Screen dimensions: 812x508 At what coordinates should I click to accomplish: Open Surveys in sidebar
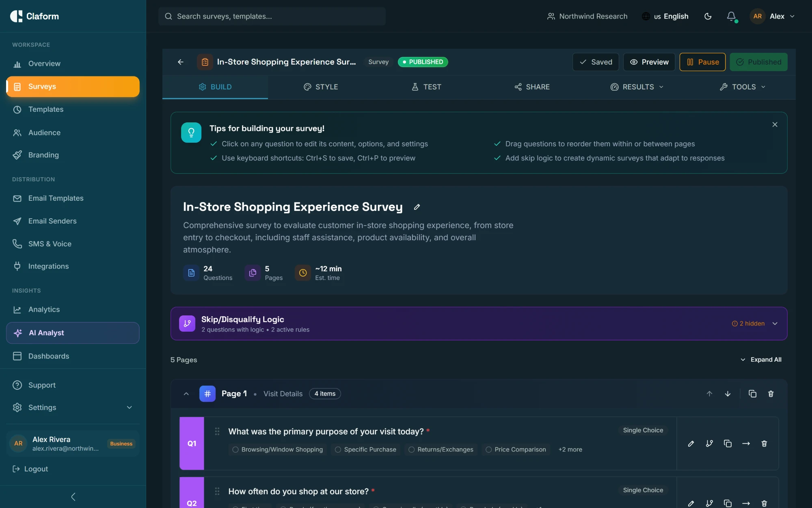73,87
